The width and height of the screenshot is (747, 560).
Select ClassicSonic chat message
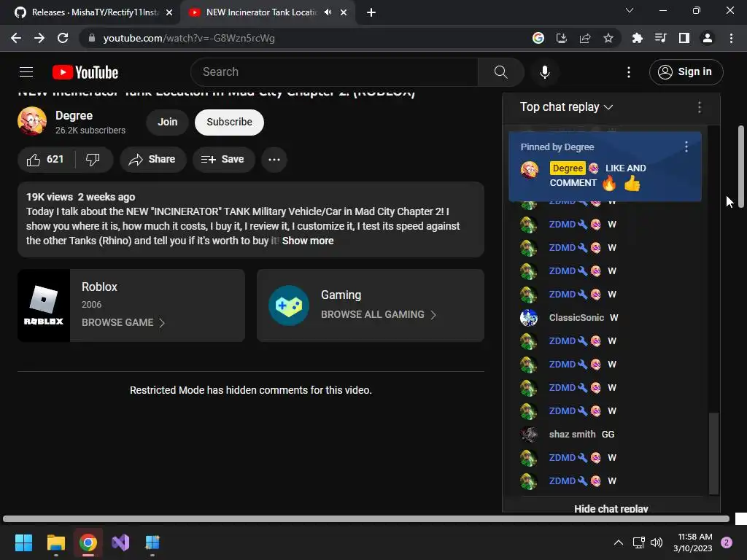pos(605,318)
